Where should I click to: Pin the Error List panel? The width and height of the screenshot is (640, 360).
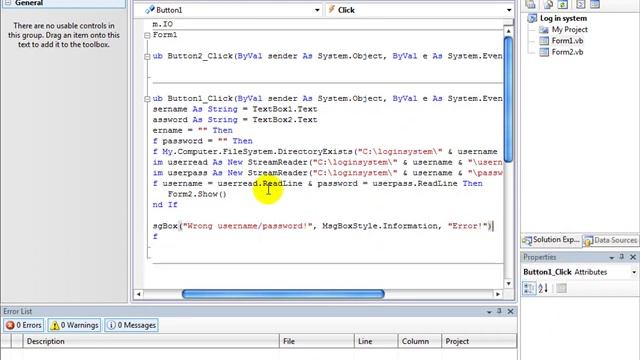(499, 311)
